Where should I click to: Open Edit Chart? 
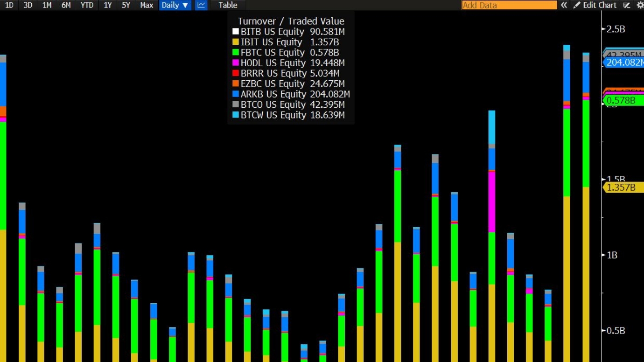(595, 5)
